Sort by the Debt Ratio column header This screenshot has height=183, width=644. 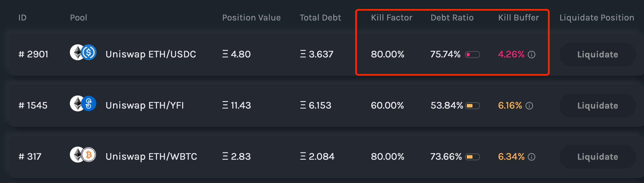[x=452, y=18]
